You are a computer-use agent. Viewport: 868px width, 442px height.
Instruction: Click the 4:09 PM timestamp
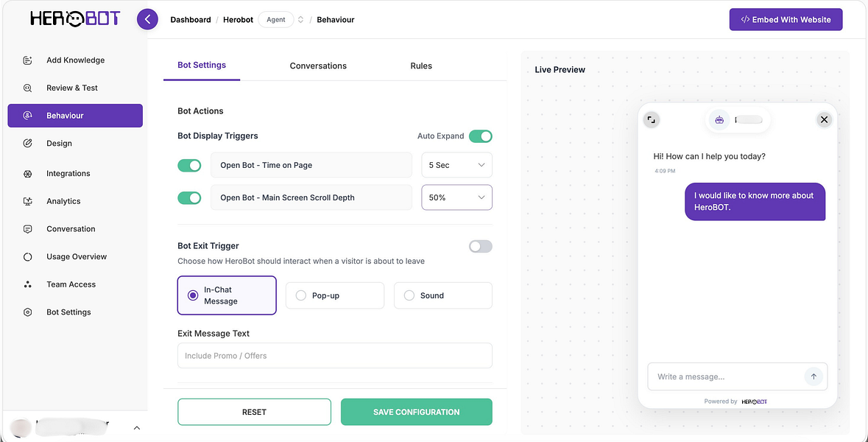(x=664, y=171)
